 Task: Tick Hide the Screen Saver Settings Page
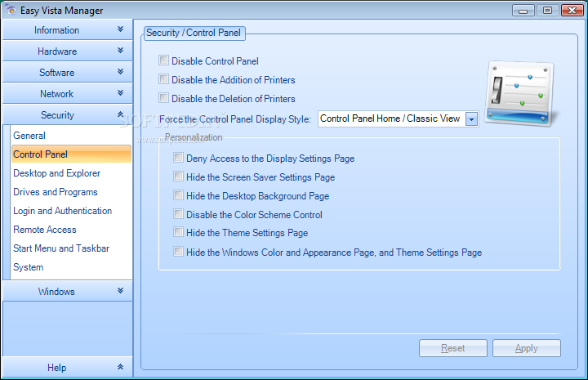pyautogui.click(x=179, y=177)
